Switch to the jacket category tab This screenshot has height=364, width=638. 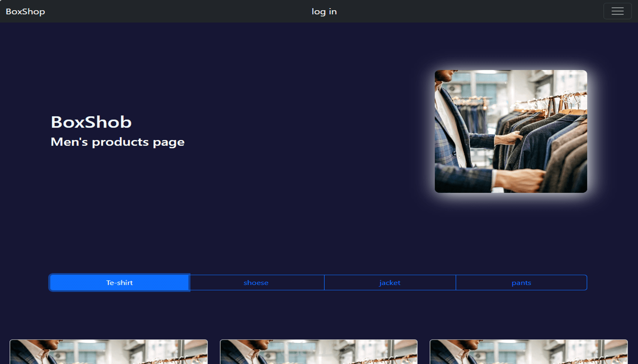click(x=390, y=283)
